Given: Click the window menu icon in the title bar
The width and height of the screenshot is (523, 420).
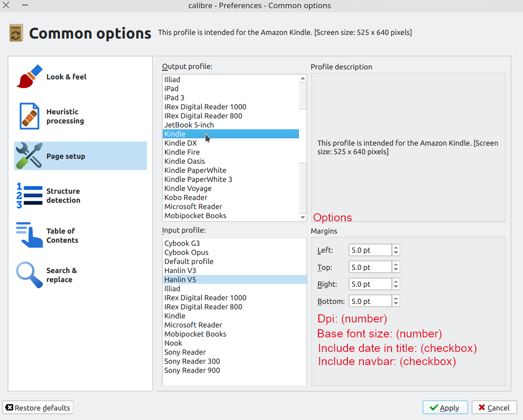Looking at the screenshot, I should [x=25, y=5].
